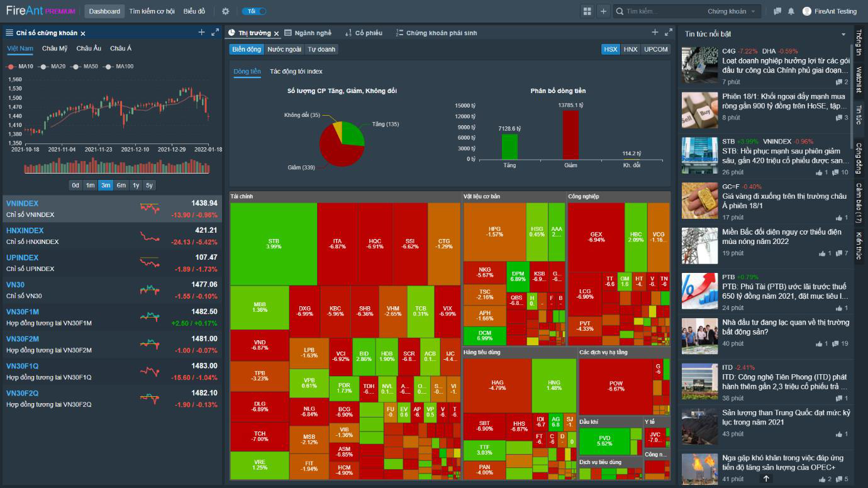Select the 6m chart range button
The height and width of the screenshot is (488, 868).
[x=121, y=185]
